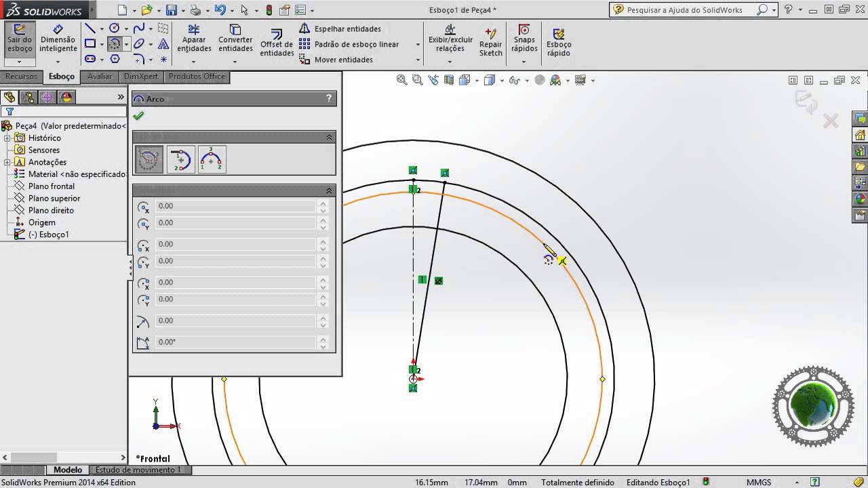
Task: Open dropdown arrow next to Line tool
Action: pos(102,28)
